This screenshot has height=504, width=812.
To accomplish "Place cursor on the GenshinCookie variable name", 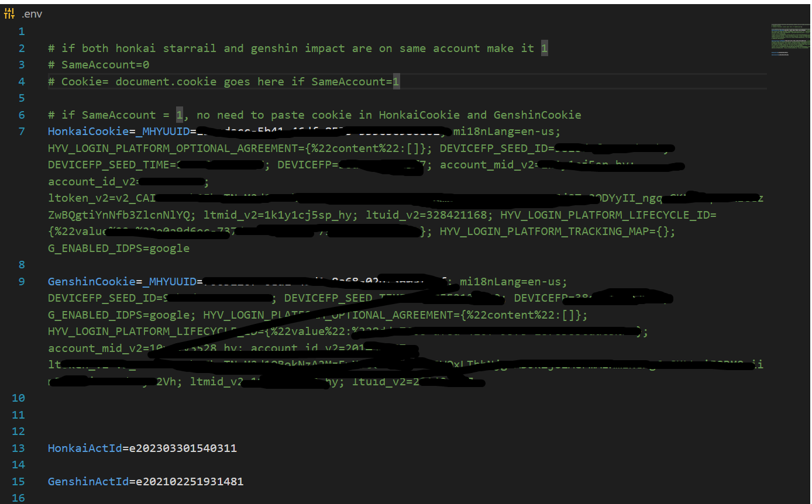I will (91, 281).
